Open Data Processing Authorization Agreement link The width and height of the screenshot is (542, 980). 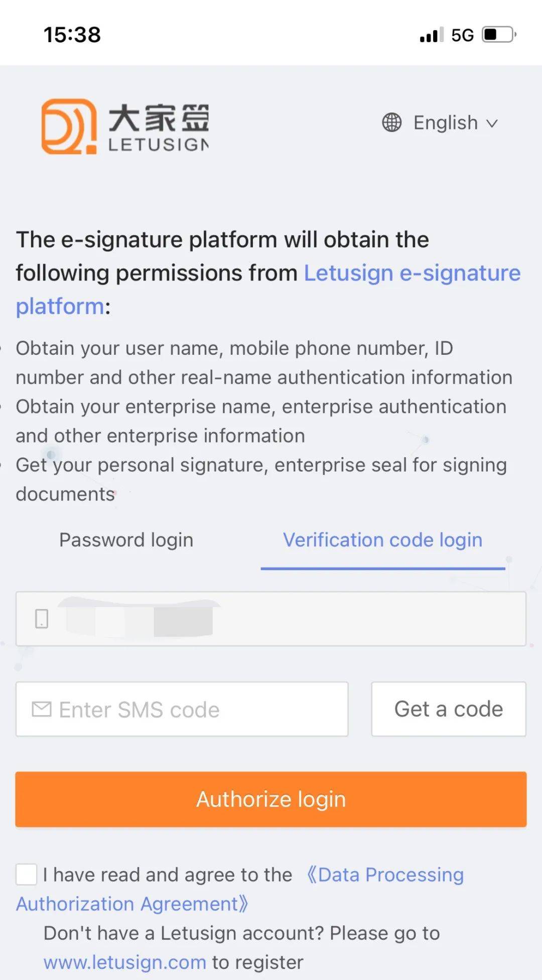[240, 889]
